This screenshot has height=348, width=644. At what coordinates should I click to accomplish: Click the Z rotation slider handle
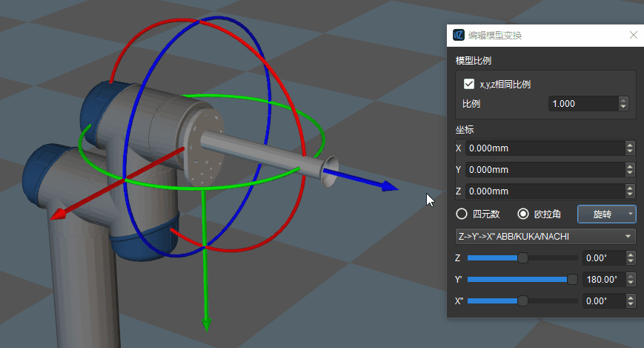click(522, 258)
